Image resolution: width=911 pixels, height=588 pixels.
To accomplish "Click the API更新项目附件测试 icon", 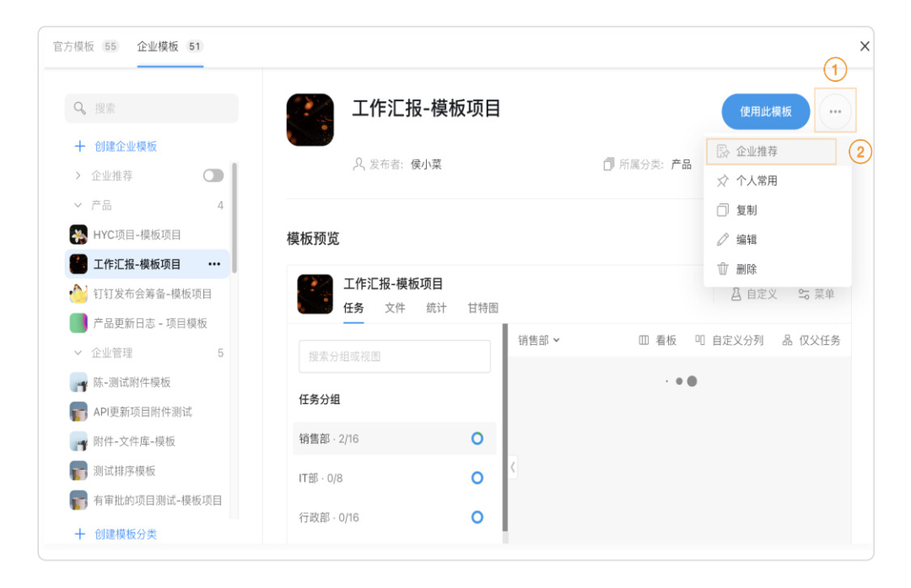I will (78, 412).
